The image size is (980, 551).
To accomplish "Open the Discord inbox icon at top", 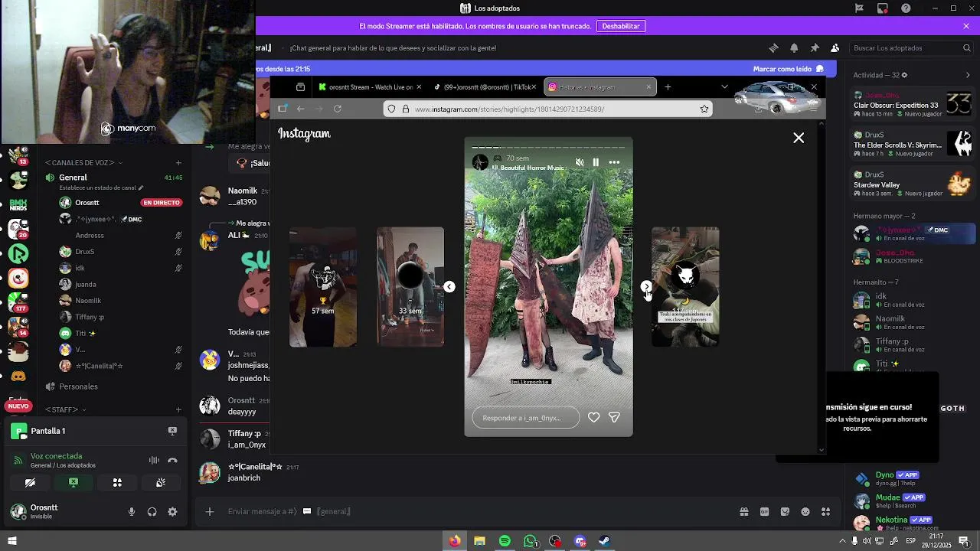I will click(883, 8).
